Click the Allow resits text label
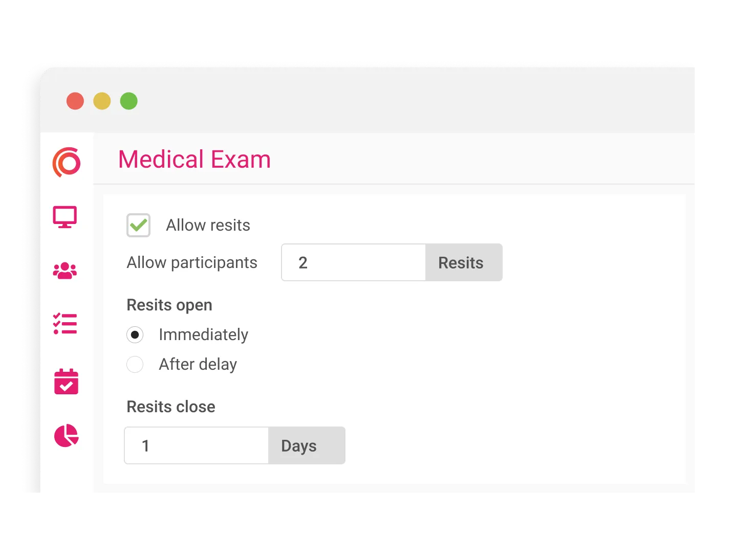 (x=207, y=225)
